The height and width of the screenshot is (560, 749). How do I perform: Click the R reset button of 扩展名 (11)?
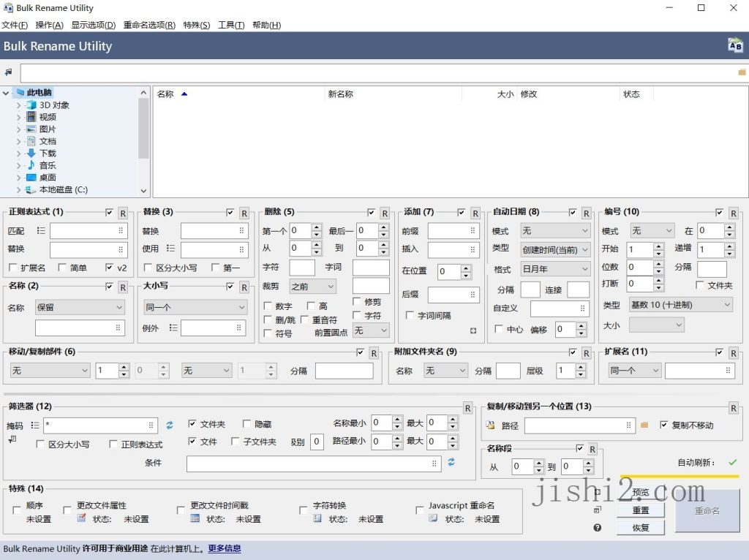733,353
